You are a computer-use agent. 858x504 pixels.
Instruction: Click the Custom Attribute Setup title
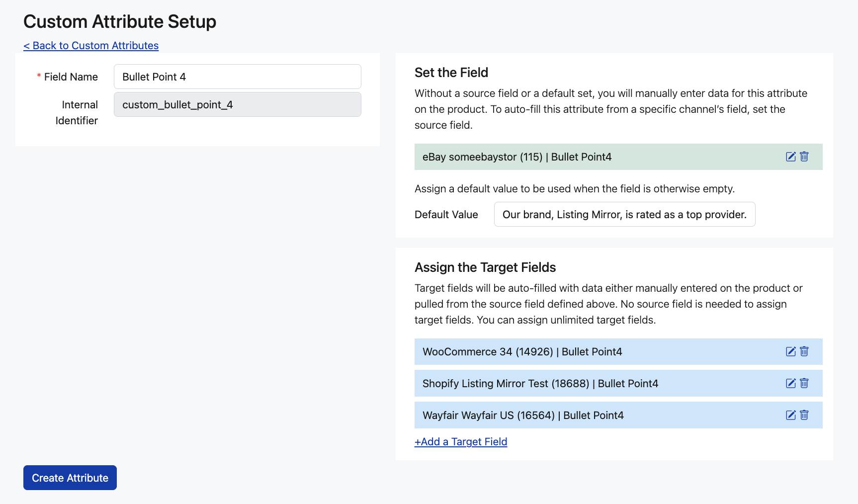tap(120, 22)
